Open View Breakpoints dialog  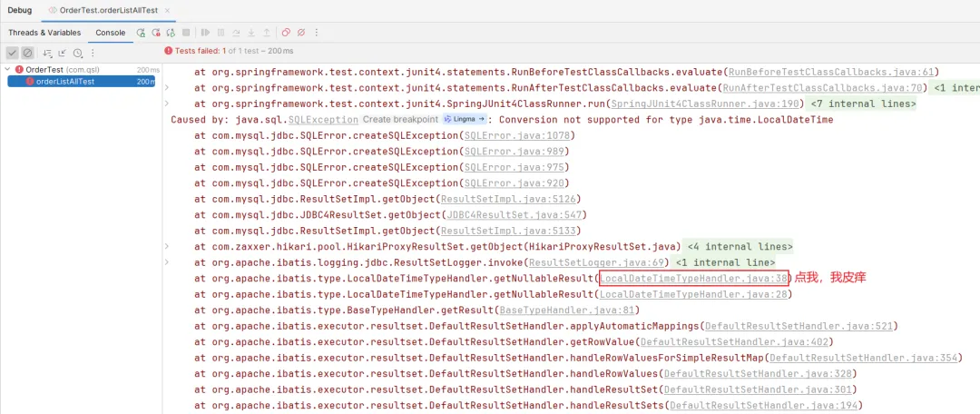click(286, 33)
